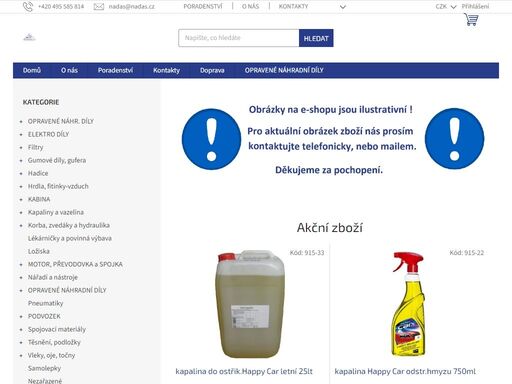Go to Domů in navigation bar
The height and width of the screenshot is (384, 512).
pyautogui.click(x=32, y=70)
